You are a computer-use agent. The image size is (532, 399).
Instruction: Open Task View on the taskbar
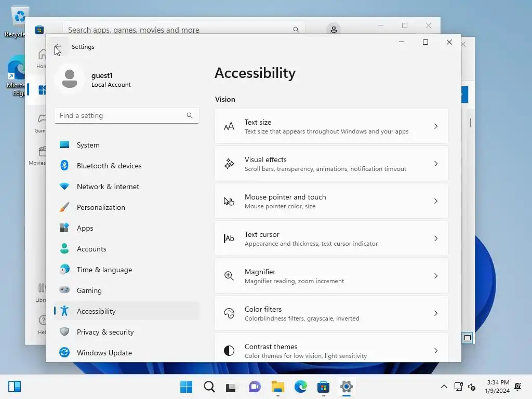[x=231, y=387]
